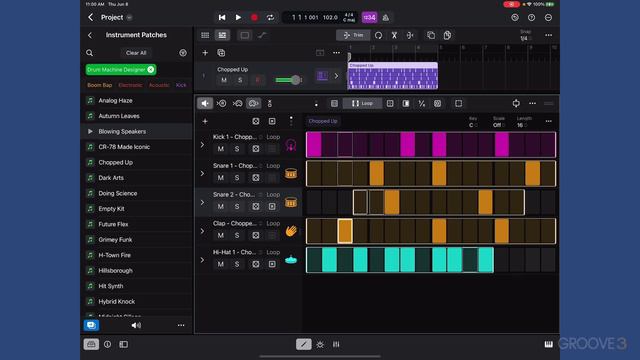
Task: Open track header more options ellipsis
Action: (336, 53)
